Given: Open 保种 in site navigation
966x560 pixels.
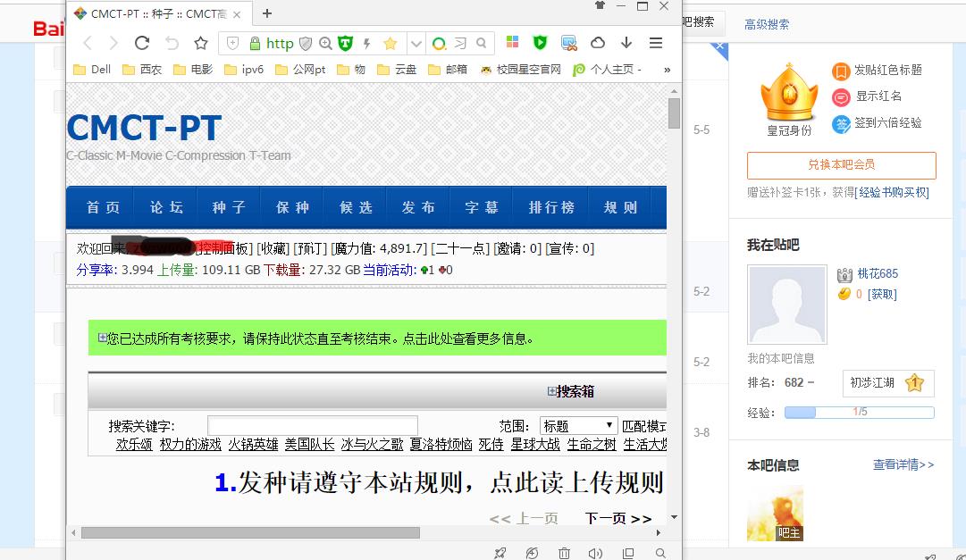Looking at the screenshot, I should [292, 207].
